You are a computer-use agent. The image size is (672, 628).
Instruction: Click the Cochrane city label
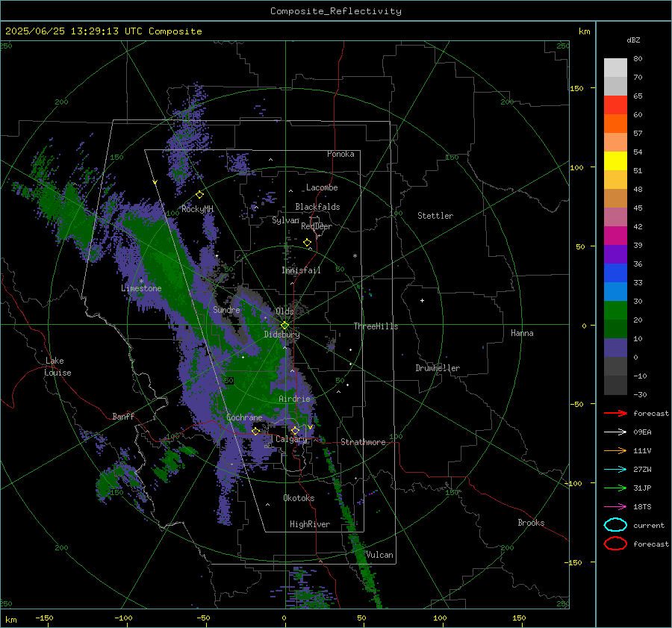tap(244, 417)
